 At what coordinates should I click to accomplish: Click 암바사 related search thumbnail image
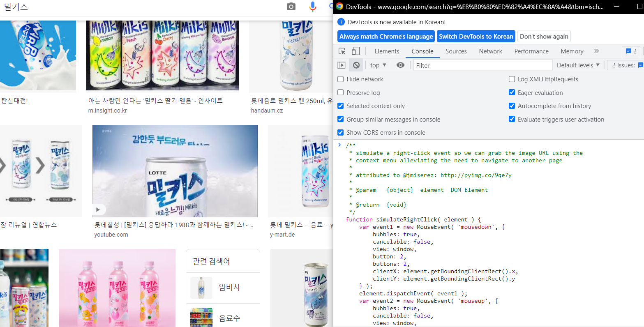click(201, 288)
